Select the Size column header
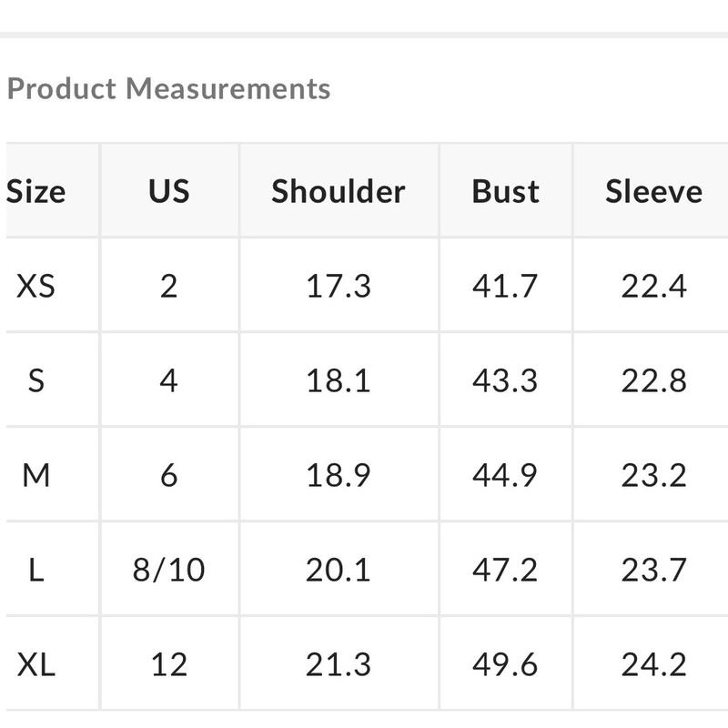 [x=36, y=192]
